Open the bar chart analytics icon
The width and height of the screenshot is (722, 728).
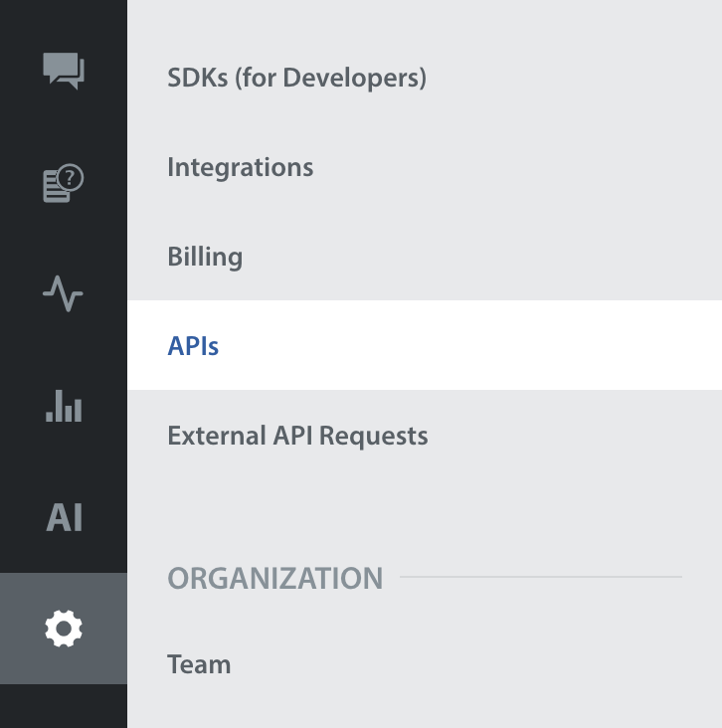[64, 406]
